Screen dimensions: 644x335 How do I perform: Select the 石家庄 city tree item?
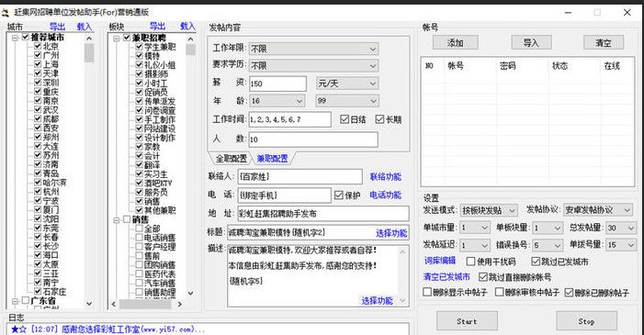click(54, 292)
